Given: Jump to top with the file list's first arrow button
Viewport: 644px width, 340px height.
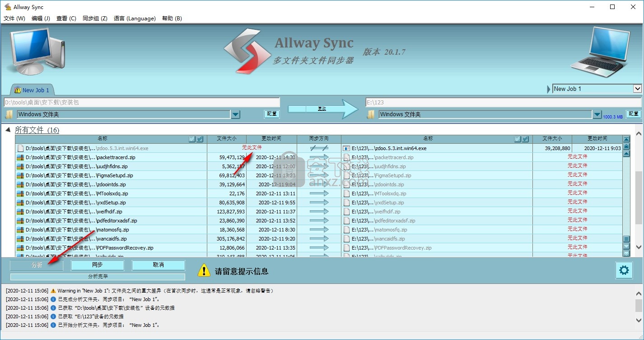Looking at the screenshot, I should (626, 139).
